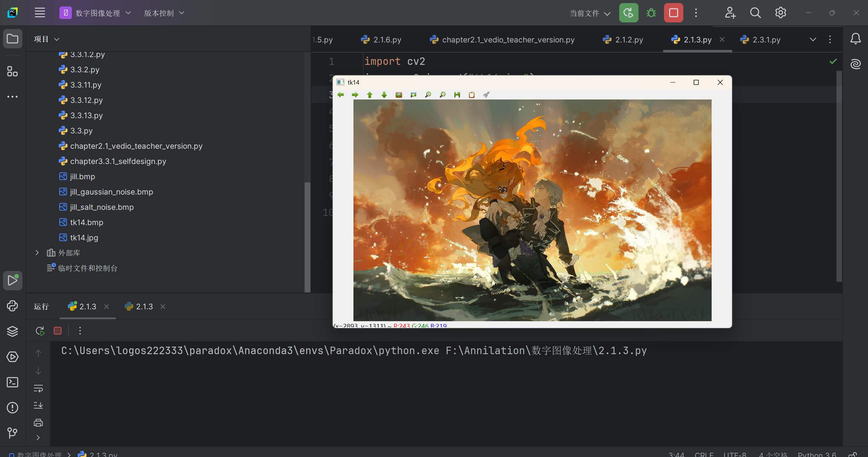
Task: Toggle soft-wrap in the run console
Action: (38, 388)
